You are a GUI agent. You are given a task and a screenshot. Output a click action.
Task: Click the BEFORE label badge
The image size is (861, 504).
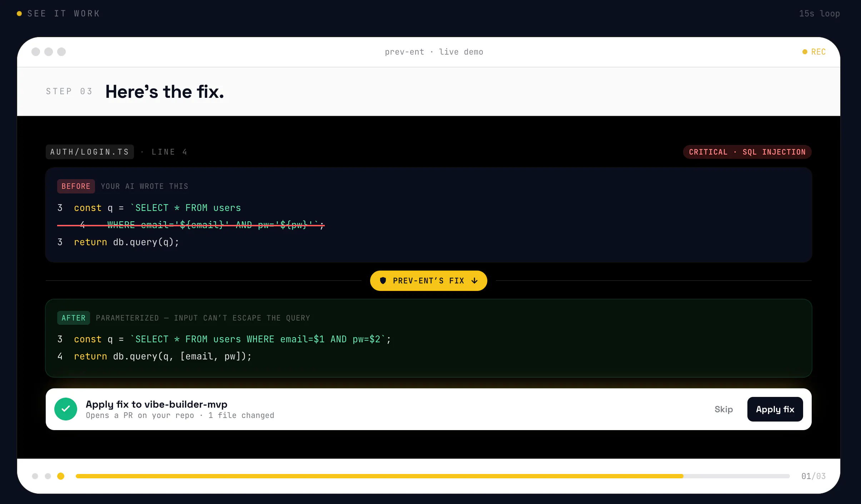pyautogui.click(x=76, y=186)
